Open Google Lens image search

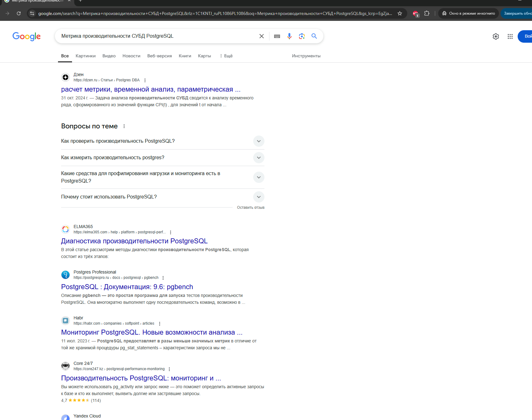point(302,36)
